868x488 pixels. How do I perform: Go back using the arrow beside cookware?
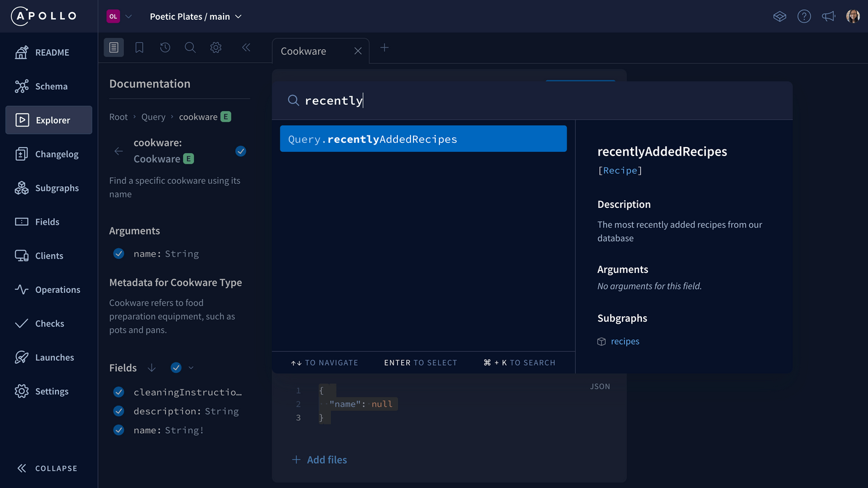point(119,151)
